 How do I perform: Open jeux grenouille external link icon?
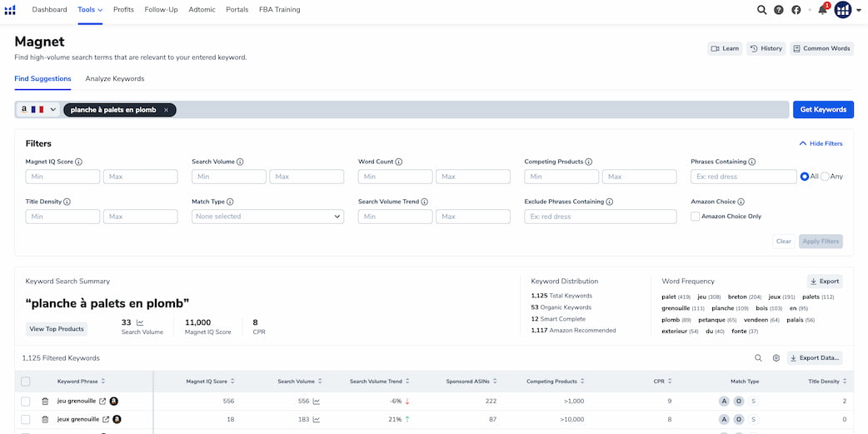coord(106,420)
